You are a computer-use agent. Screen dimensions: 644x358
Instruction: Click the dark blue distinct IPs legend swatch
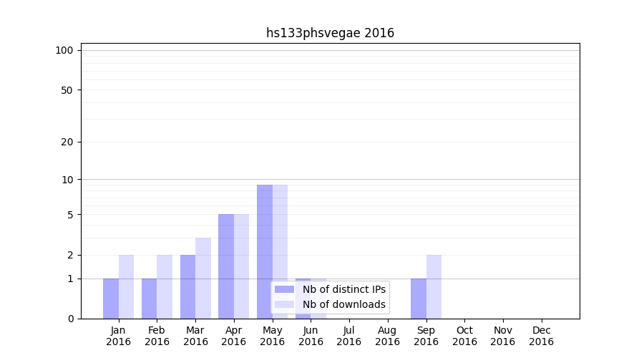coord(284,289)
